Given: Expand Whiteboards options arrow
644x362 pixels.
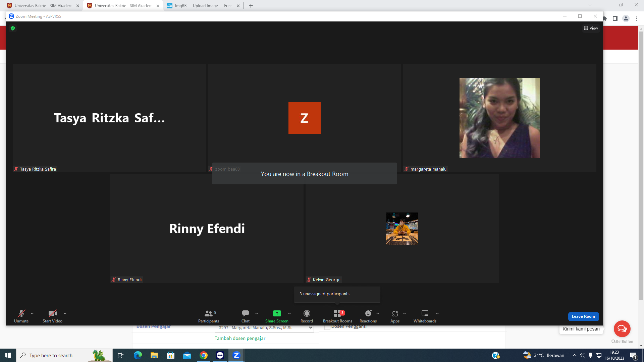Looking at the screenshot, I should pos(437,313).
